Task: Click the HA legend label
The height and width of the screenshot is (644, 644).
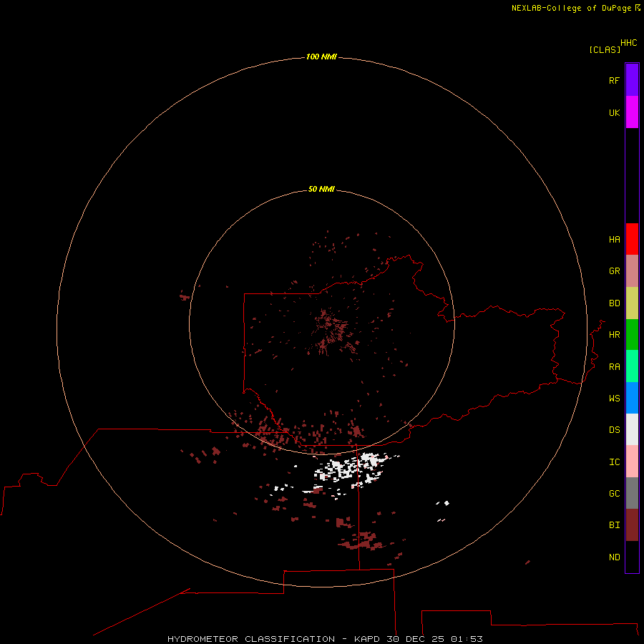Action: [614, 240]
